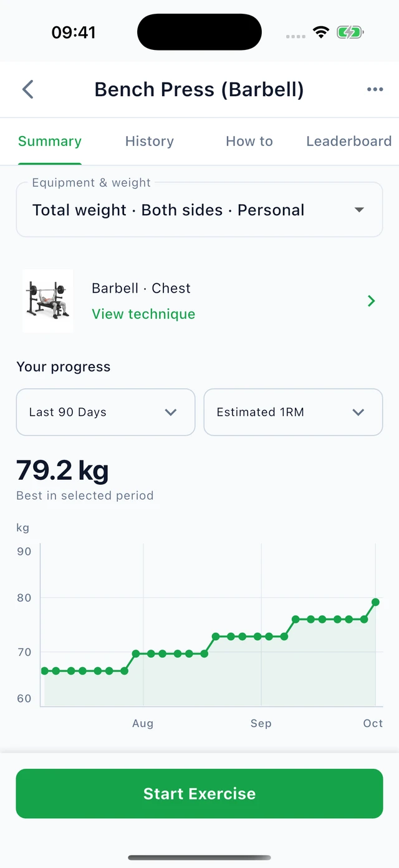Tap the Start Exercise button
This screenshot has width=399, height=868.
pyautogui.click(x=199, y=793)
